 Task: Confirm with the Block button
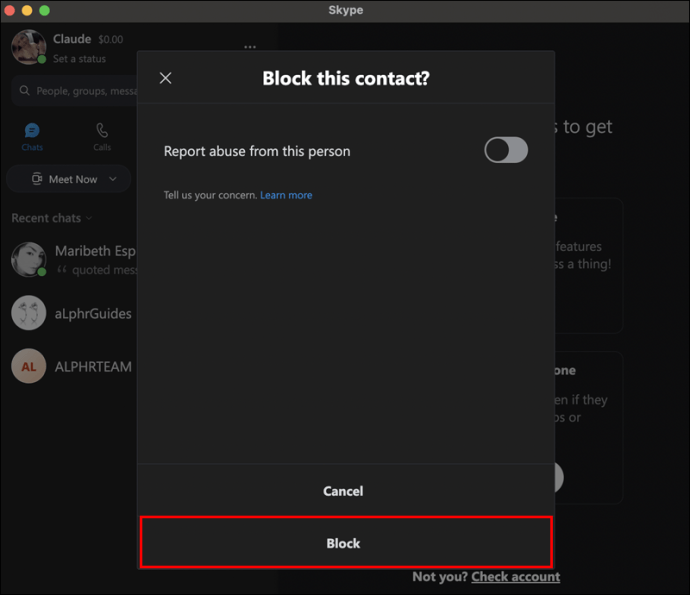[345, 543]
